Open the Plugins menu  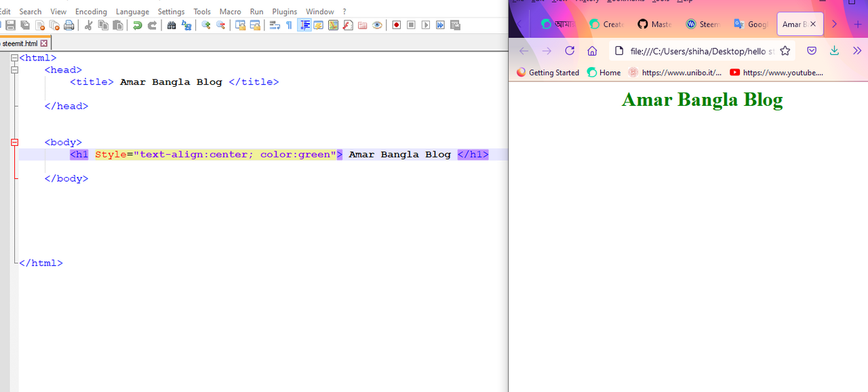285,12
